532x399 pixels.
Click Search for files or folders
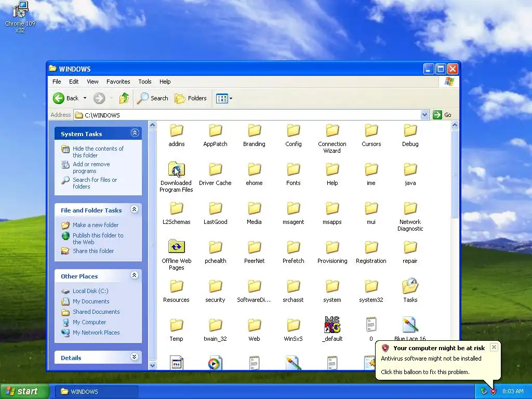tap(95, 183)
